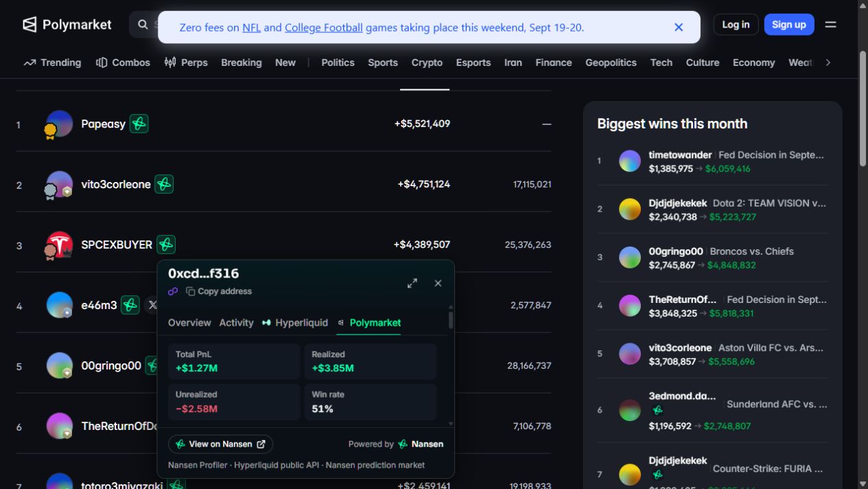Viewport: 868px width, 489px height.
Task: Open vito3corleone name in leaderboard
Action: pos(116,184)
